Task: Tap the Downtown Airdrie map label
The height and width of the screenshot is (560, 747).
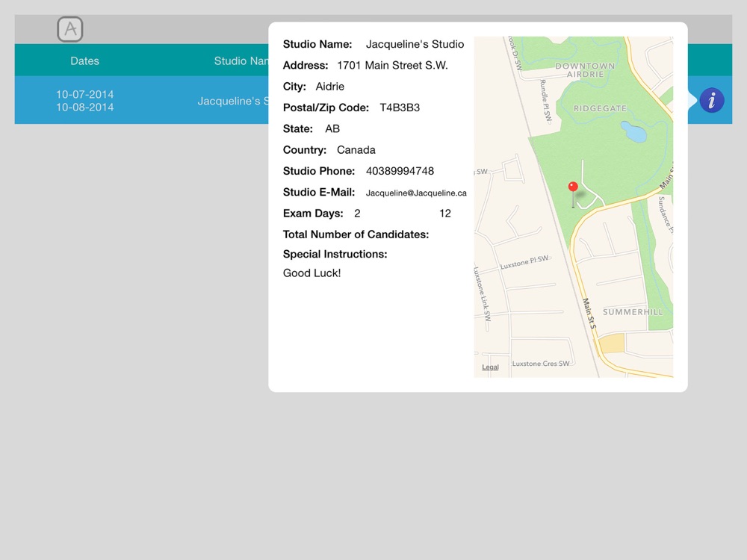Action: (585, 70)
